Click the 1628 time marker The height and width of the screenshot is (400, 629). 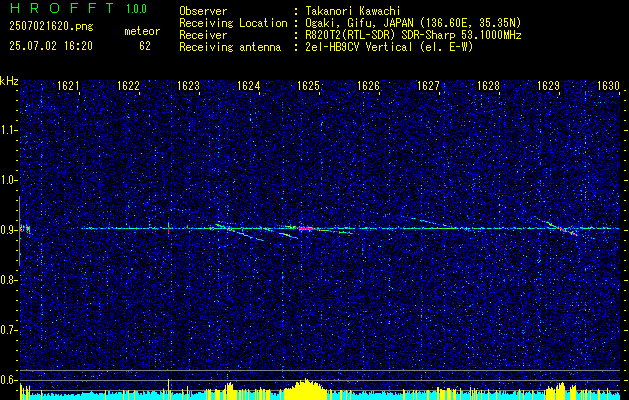click(x=489, y=85)
